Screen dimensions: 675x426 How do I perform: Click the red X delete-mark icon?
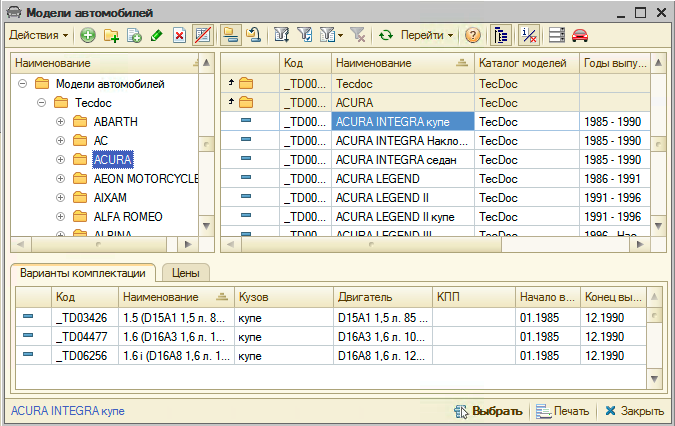(x=180, y=35)
